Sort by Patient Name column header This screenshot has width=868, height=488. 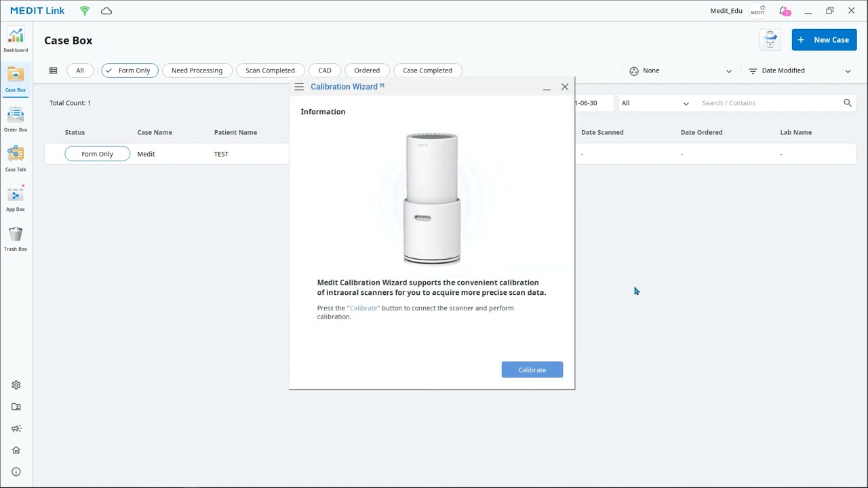click(235, 132)
